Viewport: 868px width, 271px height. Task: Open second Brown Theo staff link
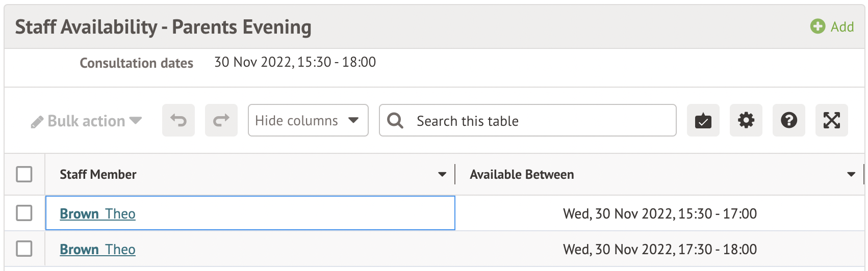tap(97, 250)
